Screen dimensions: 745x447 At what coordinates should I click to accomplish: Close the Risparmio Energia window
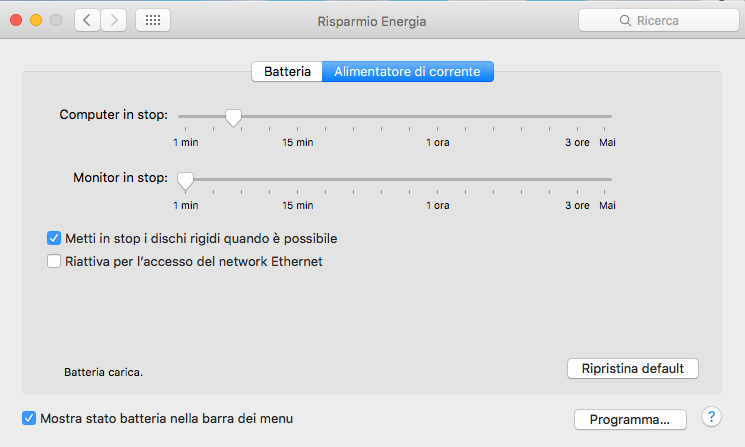(16, 20)
